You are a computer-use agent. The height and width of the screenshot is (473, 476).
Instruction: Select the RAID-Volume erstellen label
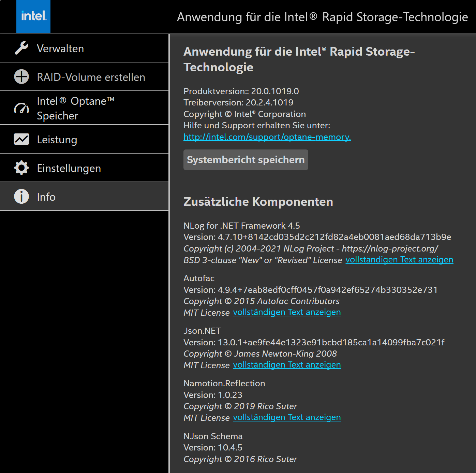click(91, 77)
